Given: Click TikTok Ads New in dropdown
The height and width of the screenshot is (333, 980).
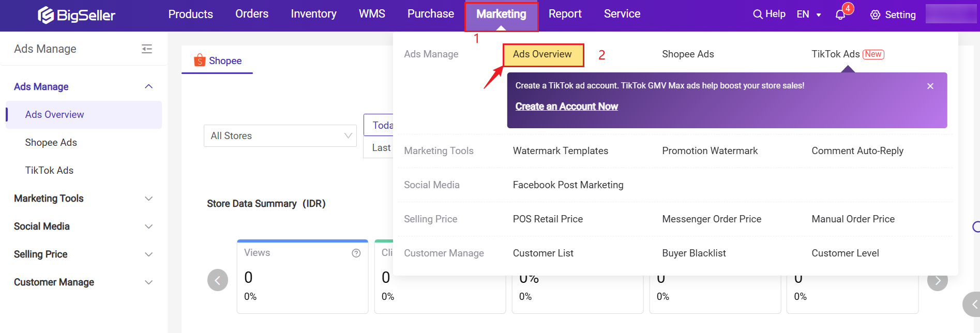Looking at the screenshot, I should (848, 54).
